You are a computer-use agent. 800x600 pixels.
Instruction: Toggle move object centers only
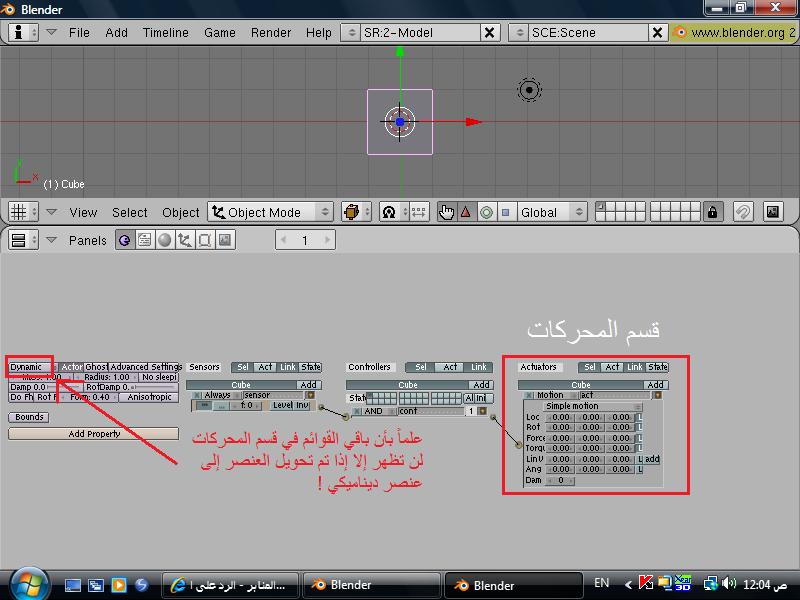pos(419,212)
